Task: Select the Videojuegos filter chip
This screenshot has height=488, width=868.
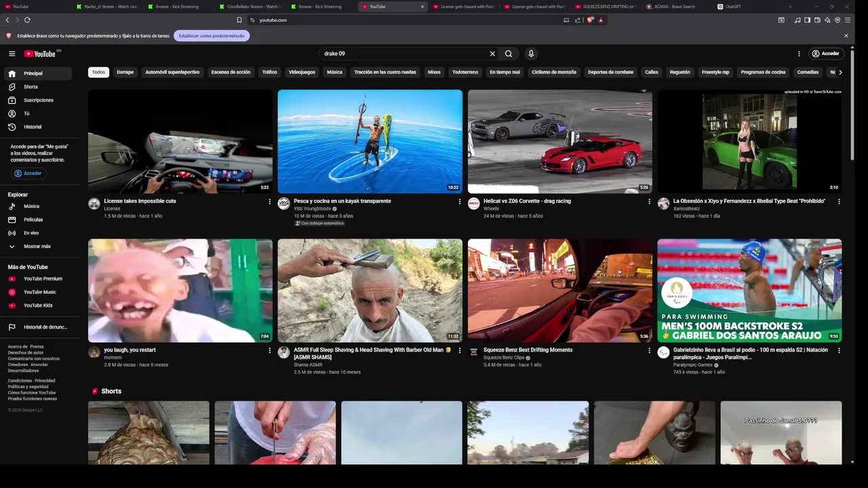Action: click(302, 72)
